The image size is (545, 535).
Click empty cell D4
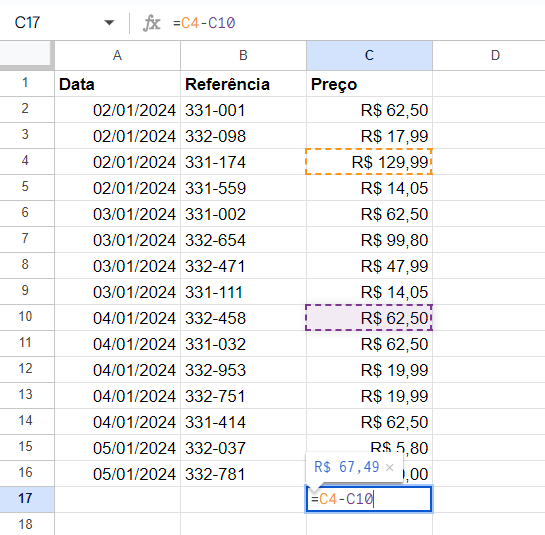tap(489, 162)
